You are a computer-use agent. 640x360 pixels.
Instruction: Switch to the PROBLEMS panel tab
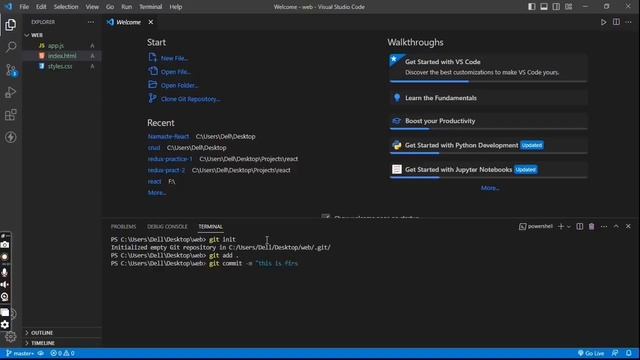pyautogui.click(x=123, y=227)
